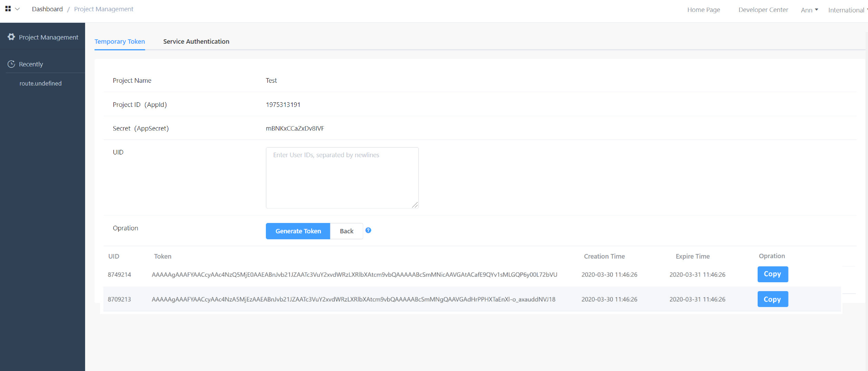The width and height of the screenshot is (868, 371).
Task: Click the grid apps icon in header
Action: (x=8, y=9)
